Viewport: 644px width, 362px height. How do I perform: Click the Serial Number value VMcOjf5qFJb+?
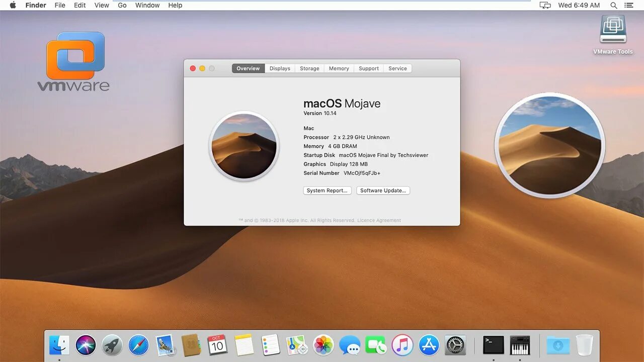tap(362, 173)
